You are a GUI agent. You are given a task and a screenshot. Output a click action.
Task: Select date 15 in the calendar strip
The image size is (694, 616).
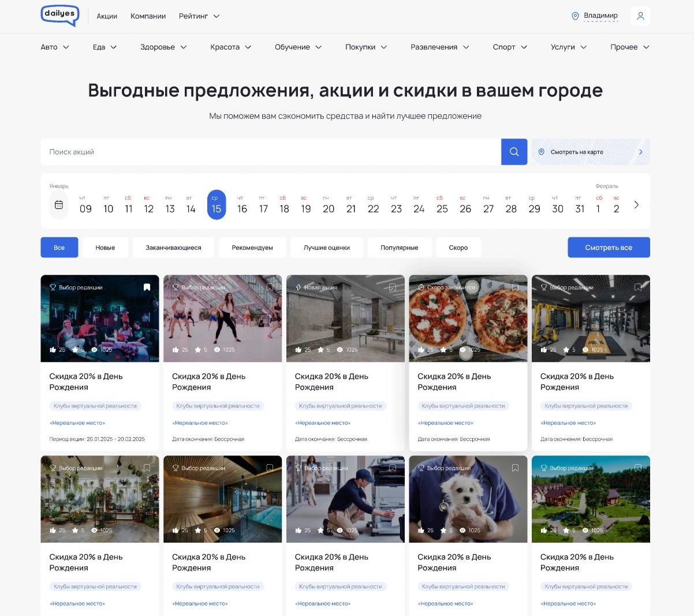tap(217, 205)
